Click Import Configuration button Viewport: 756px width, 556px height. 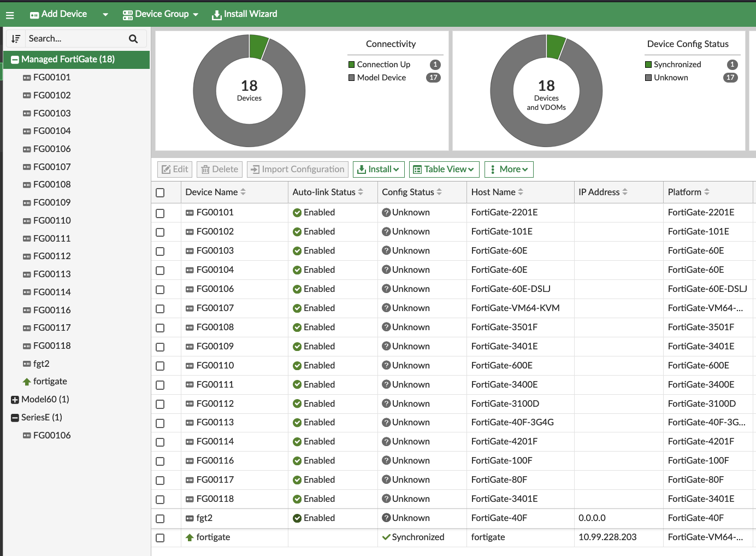(298, 169)
